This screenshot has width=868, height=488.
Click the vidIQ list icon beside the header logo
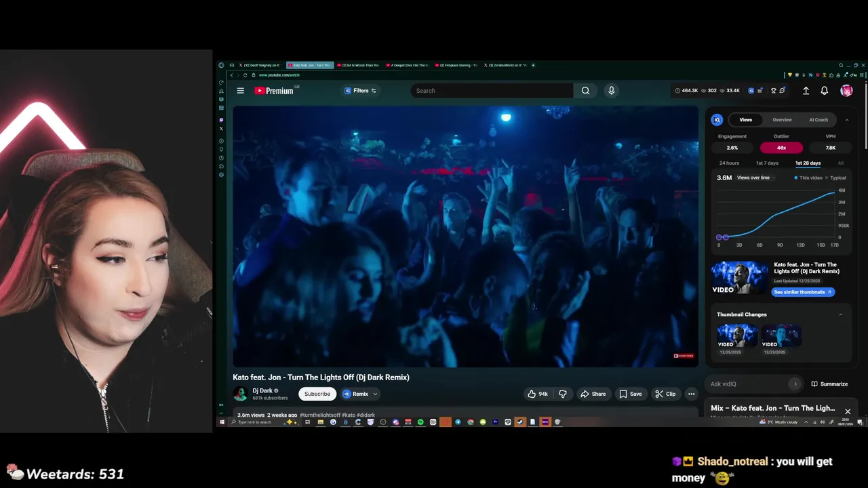pyautogui.click(x=760, y=91)
